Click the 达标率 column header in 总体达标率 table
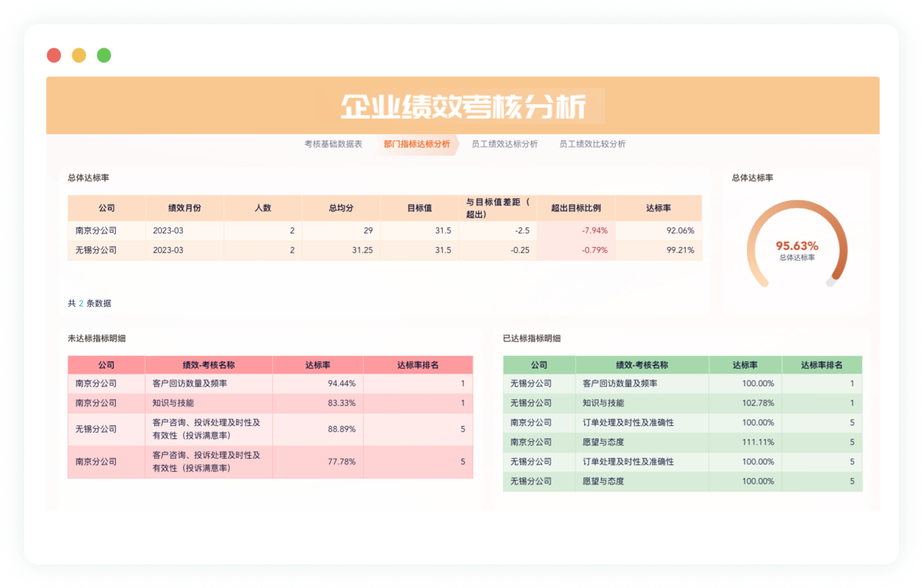The width and height of the screenshot is (921, 588). pos(659,207)
